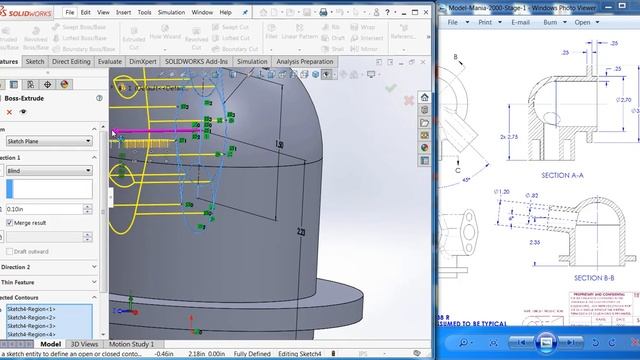Open the Appearances color-ball task pane icon

(424, 147)
